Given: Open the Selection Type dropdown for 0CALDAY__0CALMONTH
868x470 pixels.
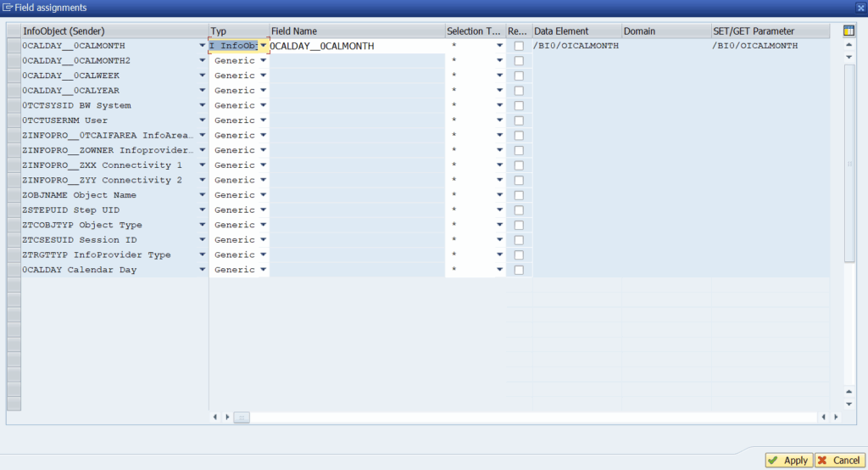Looking at the screenshot, I should coord(500,46).
